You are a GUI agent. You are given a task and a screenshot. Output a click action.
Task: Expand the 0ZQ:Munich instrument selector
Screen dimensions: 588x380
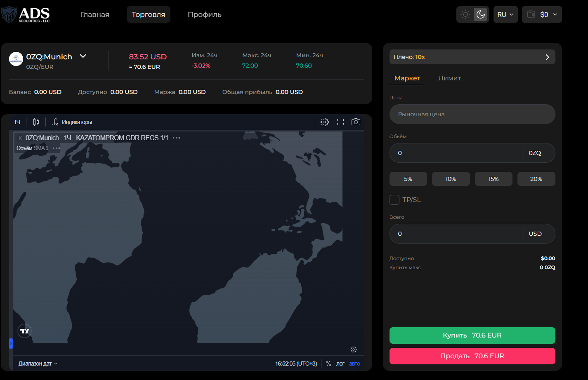83,56
